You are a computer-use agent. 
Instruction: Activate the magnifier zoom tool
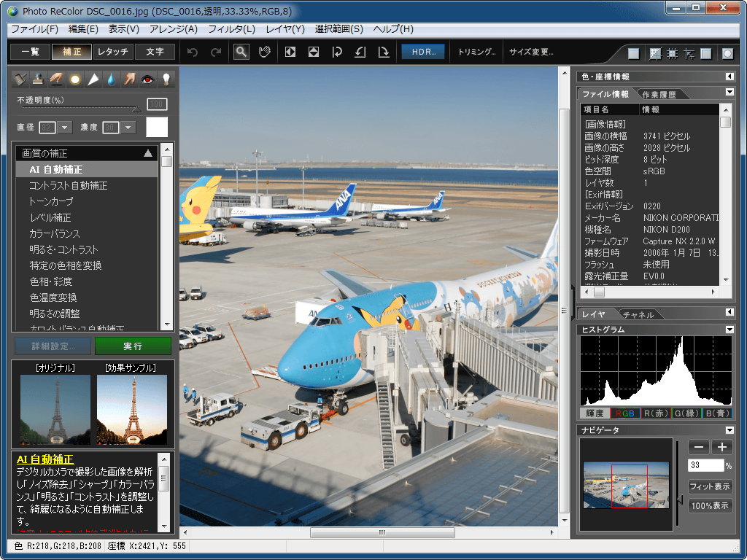pos(241,52)
